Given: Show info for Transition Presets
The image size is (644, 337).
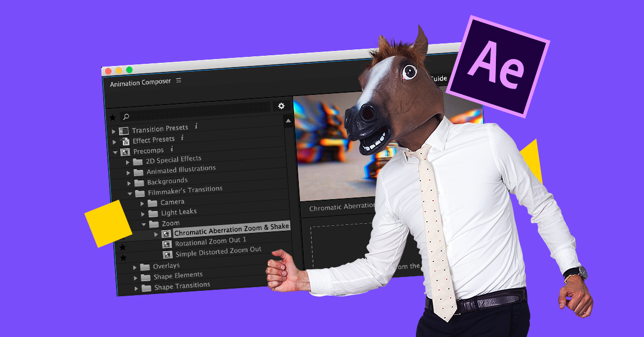Looking at the screenshot, I should click(196, 126).
